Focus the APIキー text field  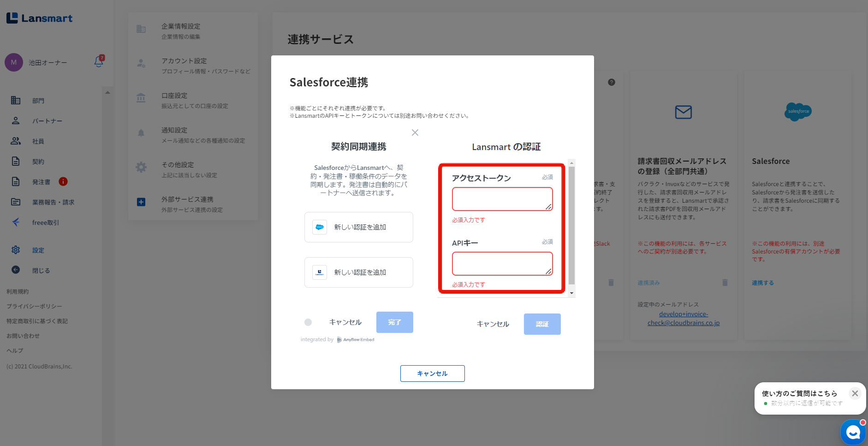(502, 264)
